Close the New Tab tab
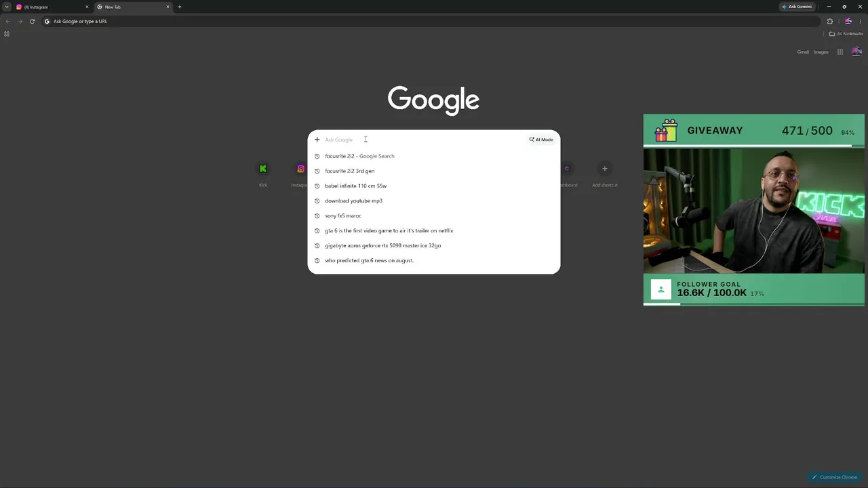Image resolution: width=868 pixels, height=488 pixels. (167, 7)
